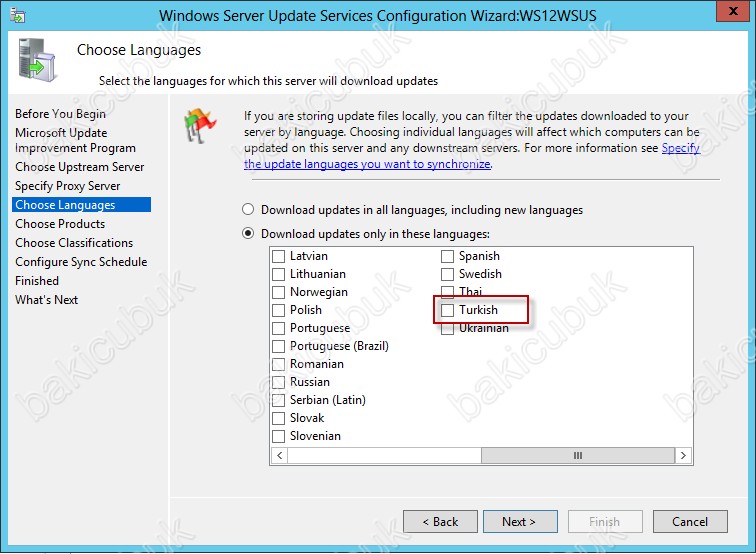The height and width of the screenshot is (554, 756).
Task: Tick the Polish checkbox
Action: [x=279, y=310]
